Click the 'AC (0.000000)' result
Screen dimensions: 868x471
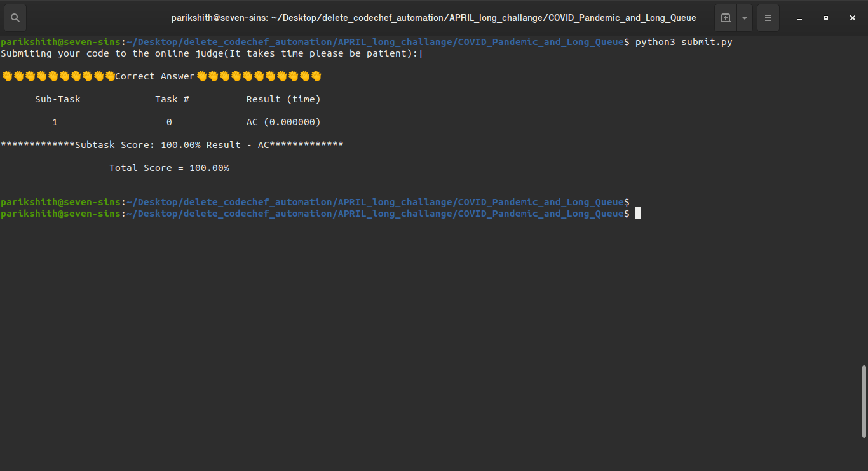pyautogui.click(x=283, y=122)
